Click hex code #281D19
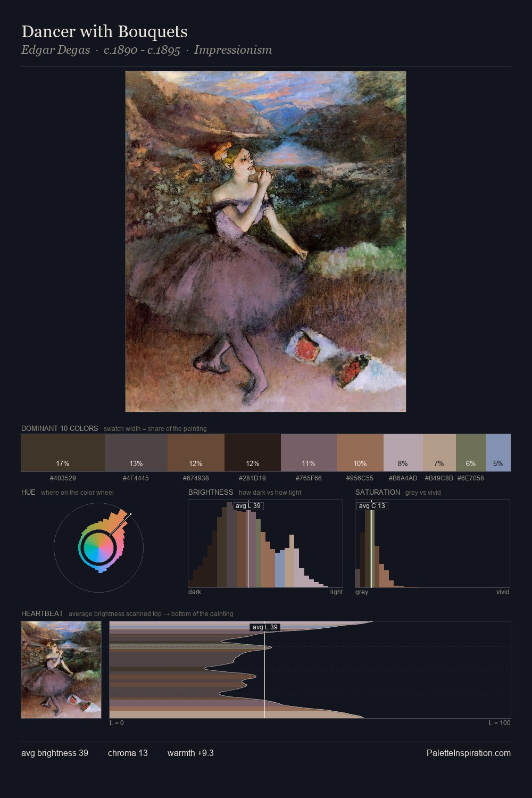The image size is (532, 798). 253,478
